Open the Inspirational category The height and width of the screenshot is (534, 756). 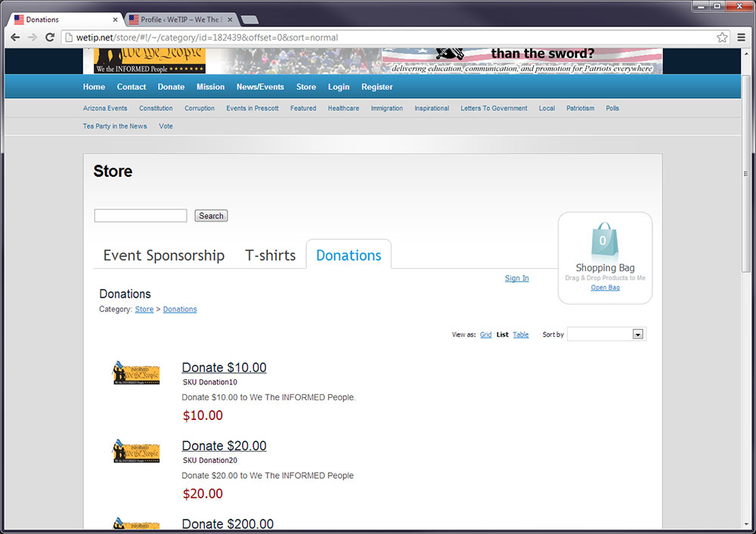click(432, 108)
